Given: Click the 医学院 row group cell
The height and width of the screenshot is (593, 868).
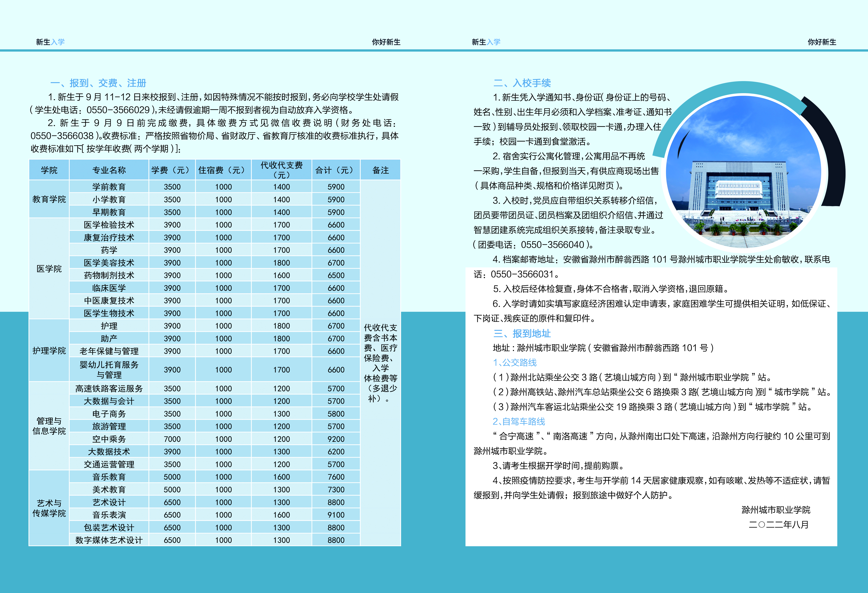Looking at the screenshot, I should click(x=49, y=269).
